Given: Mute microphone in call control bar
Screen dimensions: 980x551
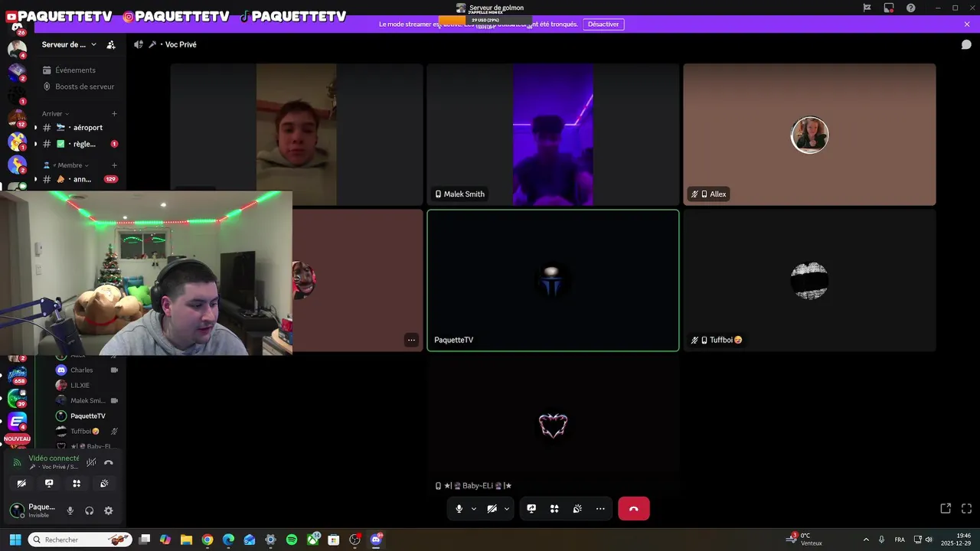Looking at the screenshot, I should 459,508.
